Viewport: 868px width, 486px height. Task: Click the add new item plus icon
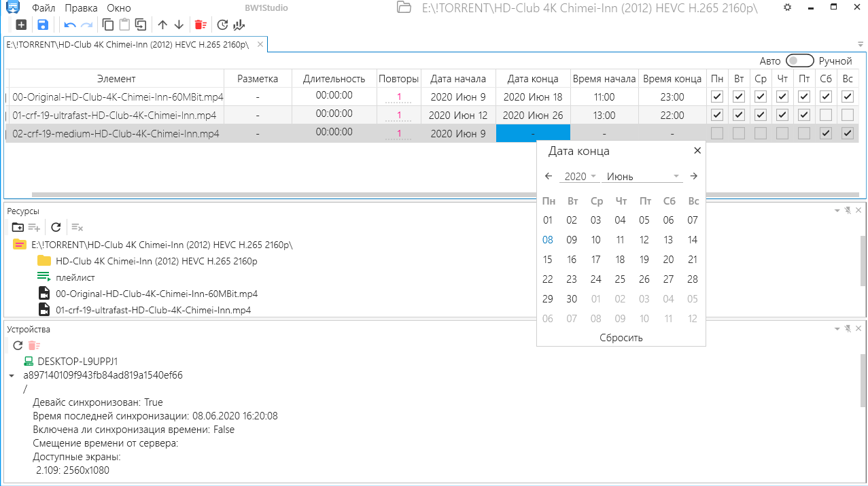[x=21, y=25]
